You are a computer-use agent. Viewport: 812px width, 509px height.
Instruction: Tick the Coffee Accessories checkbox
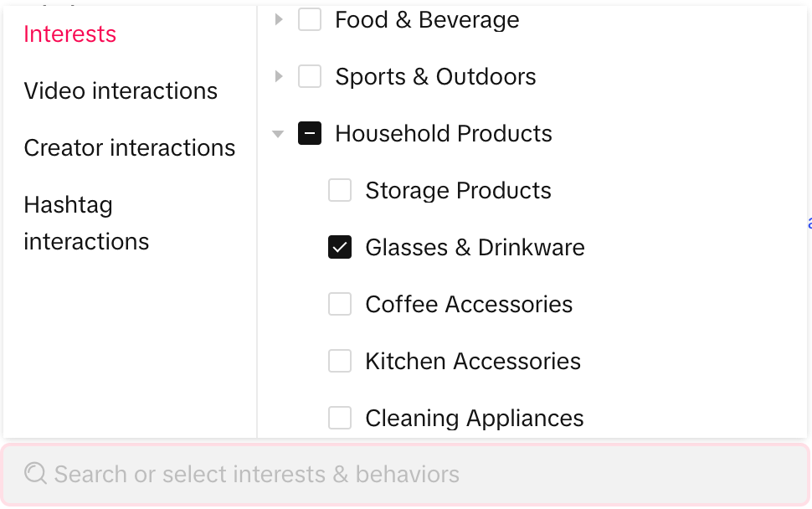(x=340, y=304)
